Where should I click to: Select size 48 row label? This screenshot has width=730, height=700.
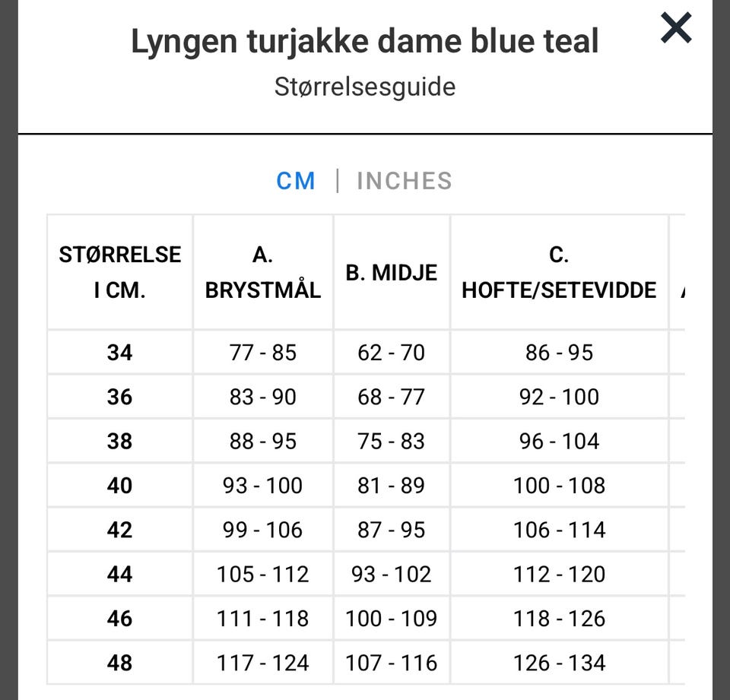[x=119, y=663]
